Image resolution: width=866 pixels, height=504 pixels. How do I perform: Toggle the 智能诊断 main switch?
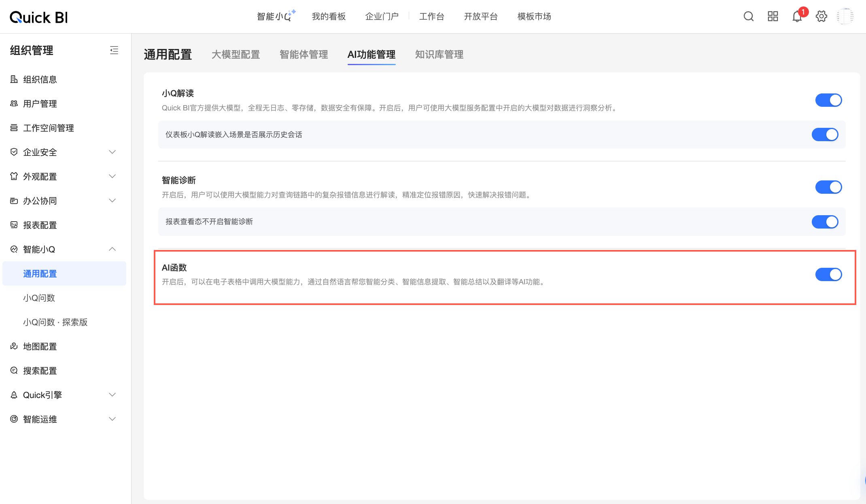(x=828, y=187)
